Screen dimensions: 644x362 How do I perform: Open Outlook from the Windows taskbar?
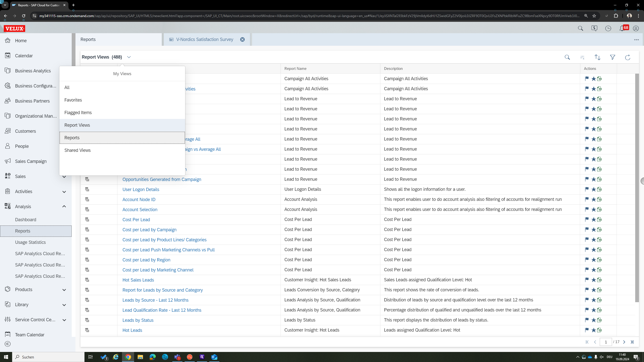click(214, 357)
